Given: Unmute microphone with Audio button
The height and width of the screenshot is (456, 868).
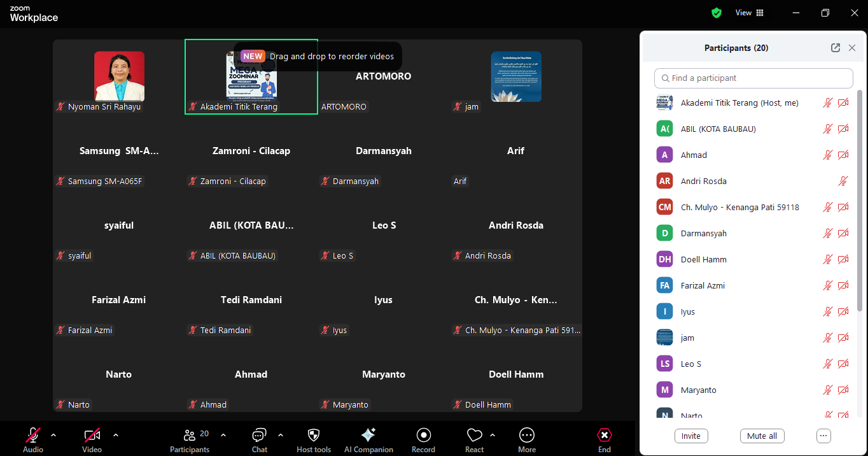Looking at the screenshot, I should (33, 439).
